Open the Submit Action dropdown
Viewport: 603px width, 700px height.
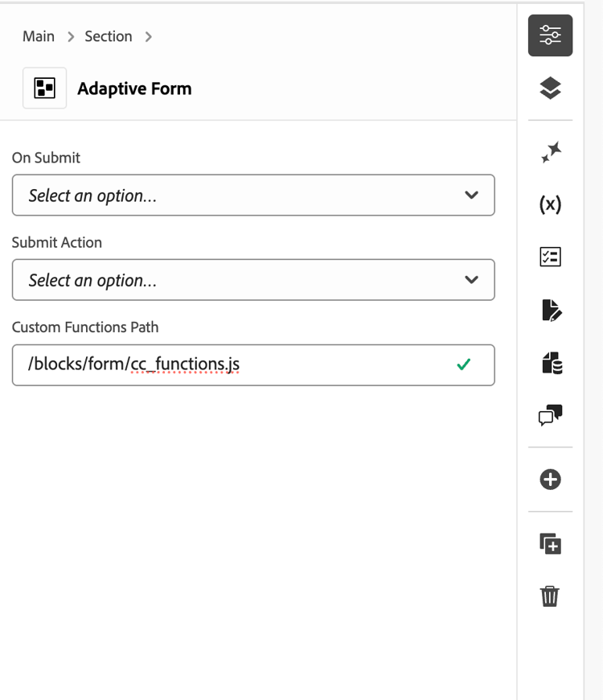[x=253, y=280]
